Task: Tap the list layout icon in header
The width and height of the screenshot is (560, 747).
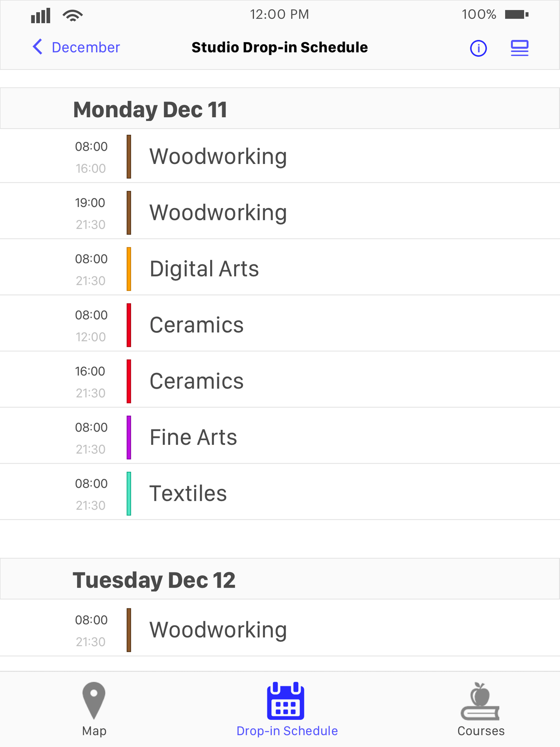Action: click(x=520, y=48)
